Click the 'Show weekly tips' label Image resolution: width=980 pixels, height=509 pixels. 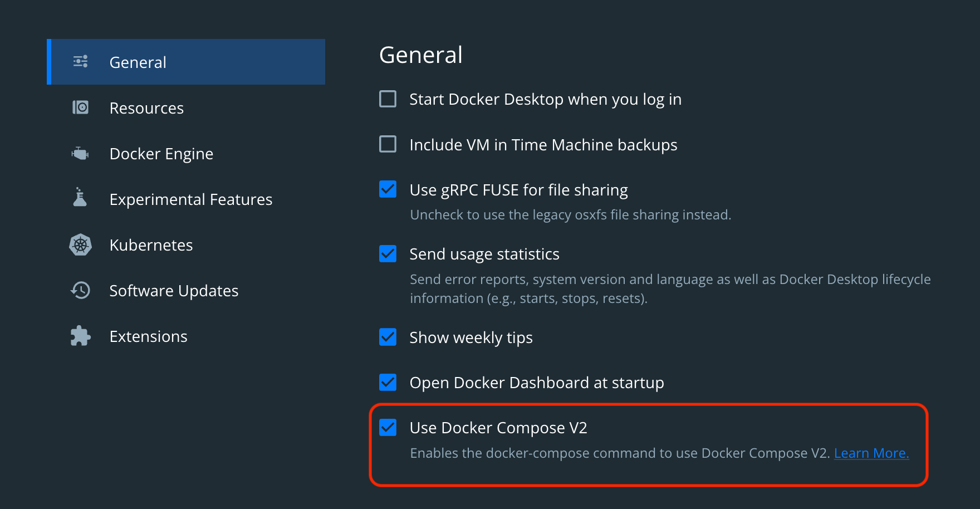471,337
